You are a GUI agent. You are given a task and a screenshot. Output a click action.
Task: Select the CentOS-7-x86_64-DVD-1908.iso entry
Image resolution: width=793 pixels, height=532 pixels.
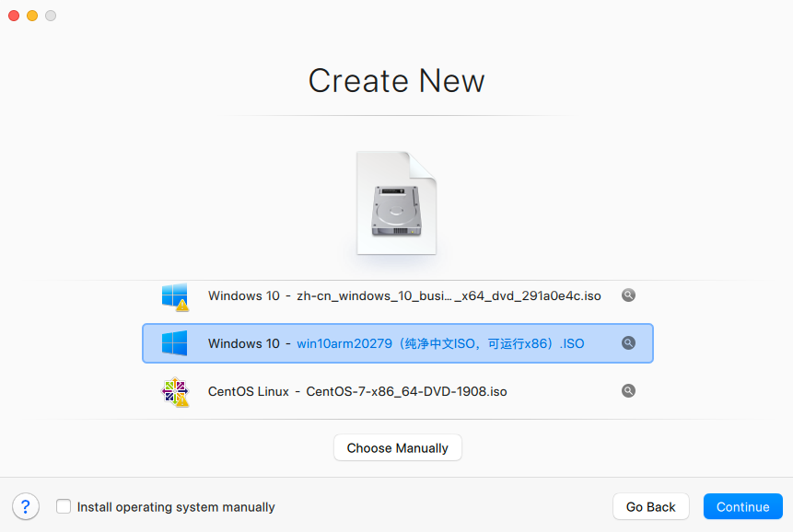(x=387, y=390)
